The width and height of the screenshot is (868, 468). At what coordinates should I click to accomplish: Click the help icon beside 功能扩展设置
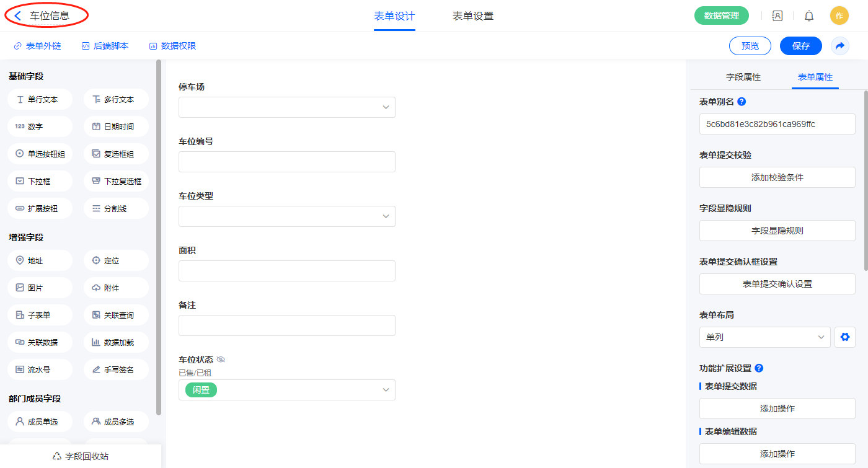coord(759,368)
